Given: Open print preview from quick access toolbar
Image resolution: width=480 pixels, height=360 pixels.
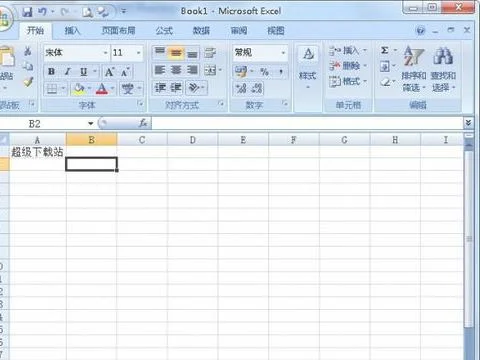Looking at the screenshot, I should click(x=87, y=13).
